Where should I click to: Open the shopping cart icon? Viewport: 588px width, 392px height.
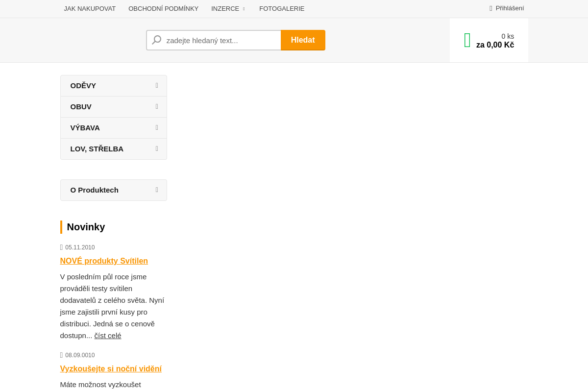pos(467,40)
